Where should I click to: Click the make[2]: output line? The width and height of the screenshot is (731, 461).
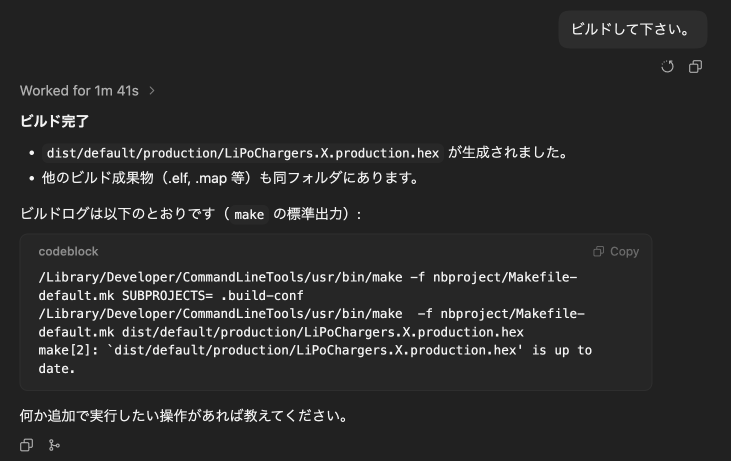(315, 350)
